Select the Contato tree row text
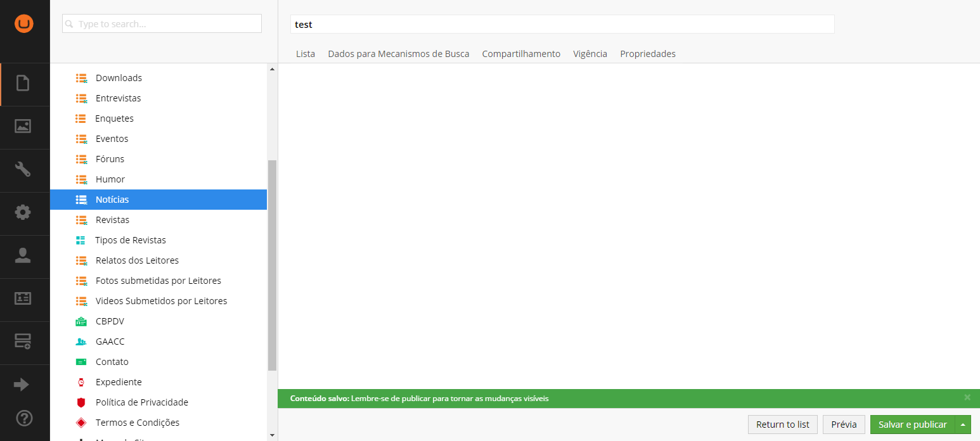Viewport: 980px width, 441px height. [112, 362]
